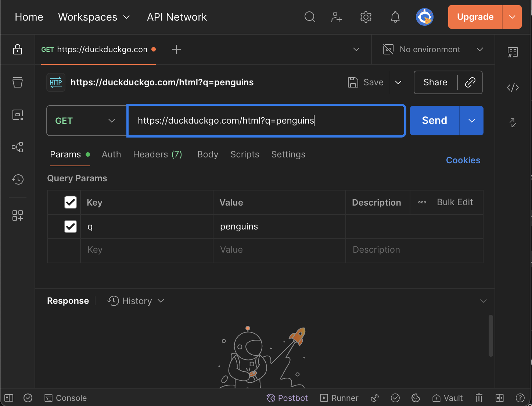Copy link using the chain icon
Image resolution: width=532 pixels, height=406 pixels.
coord(470,82)
